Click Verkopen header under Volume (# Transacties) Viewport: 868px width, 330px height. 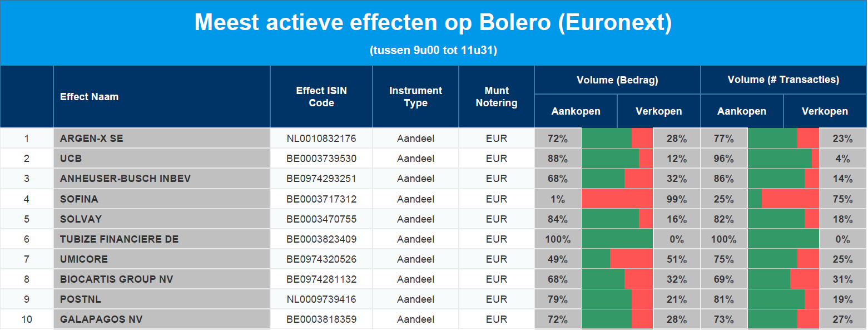[825, 111]
